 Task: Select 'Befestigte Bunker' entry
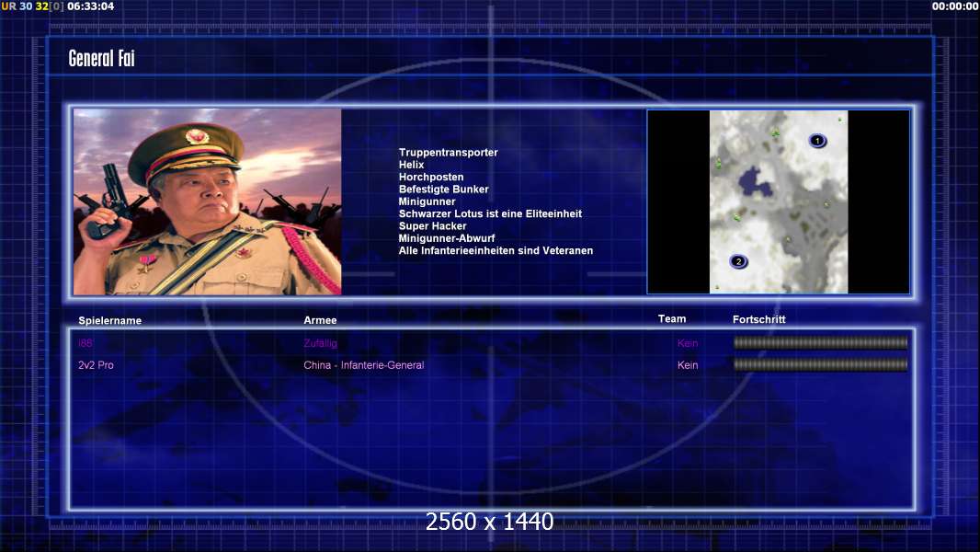[x=444, y=189]
